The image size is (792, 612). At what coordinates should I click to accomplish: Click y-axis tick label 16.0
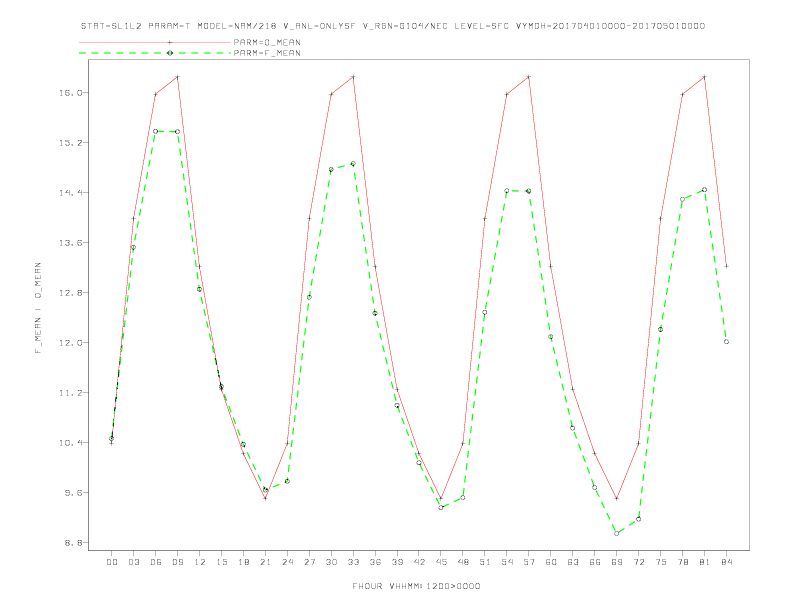[x=70, y=93]
